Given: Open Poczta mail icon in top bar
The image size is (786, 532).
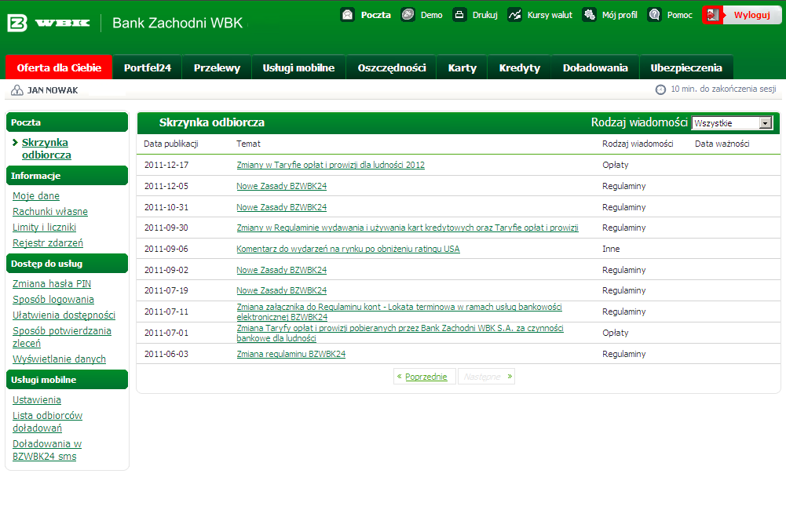Looking at the screenshot, I should [x=347, y=15].
